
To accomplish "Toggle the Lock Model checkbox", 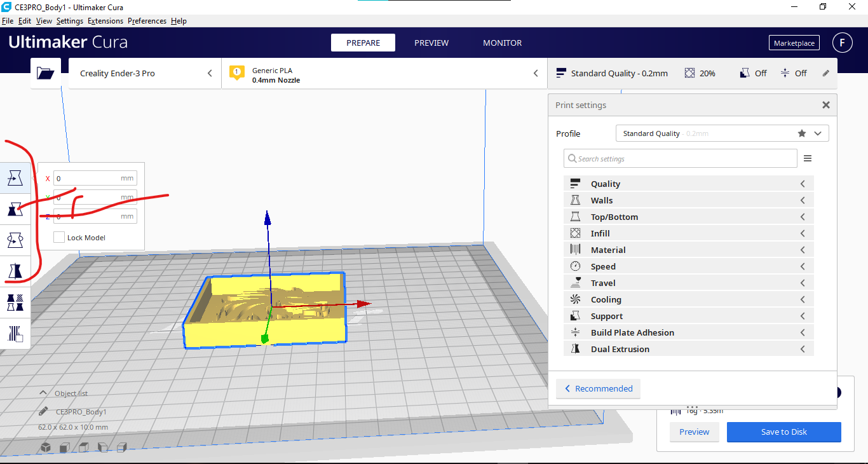I will pyautogui.click(x=59, y=237).
